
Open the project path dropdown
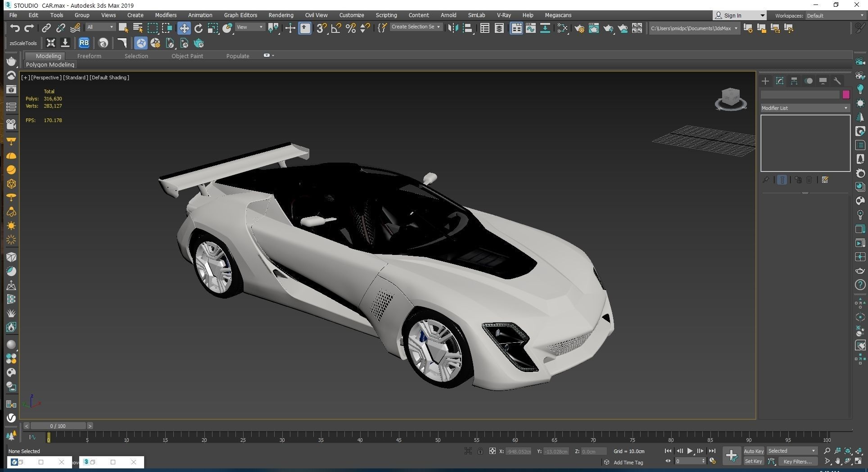coord(694,28)
